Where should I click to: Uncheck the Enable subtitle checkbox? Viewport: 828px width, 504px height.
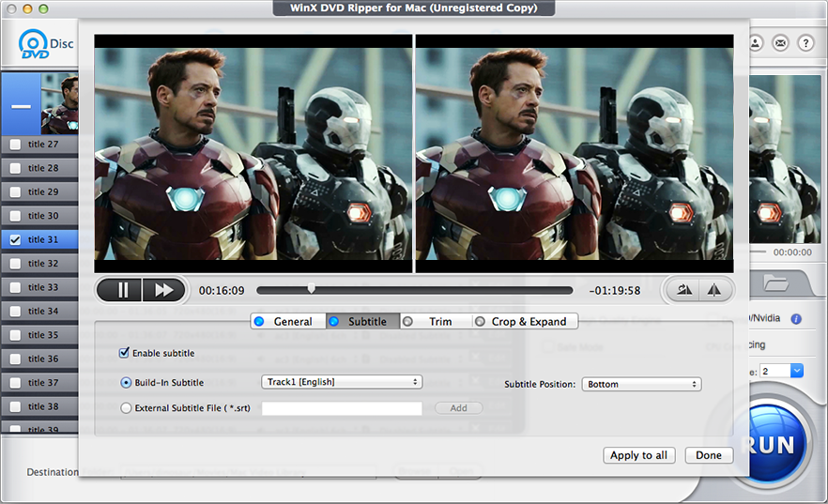124,353
